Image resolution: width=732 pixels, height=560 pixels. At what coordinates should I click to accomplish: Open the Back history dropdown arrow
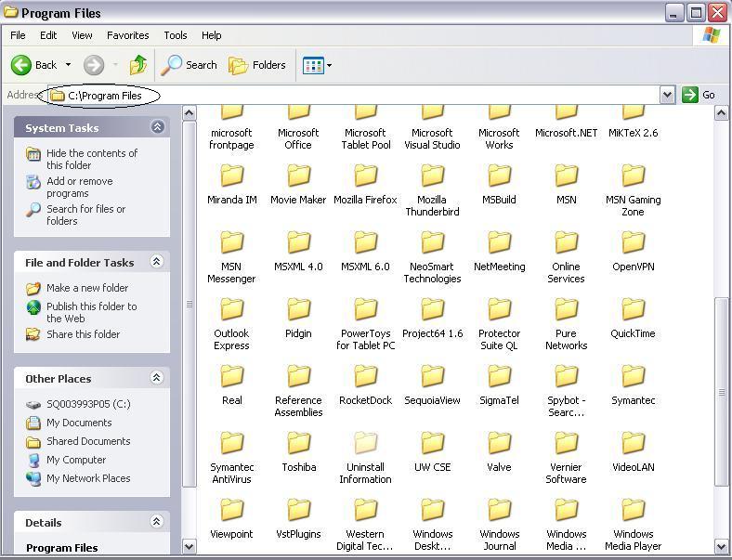click(68, 65)
